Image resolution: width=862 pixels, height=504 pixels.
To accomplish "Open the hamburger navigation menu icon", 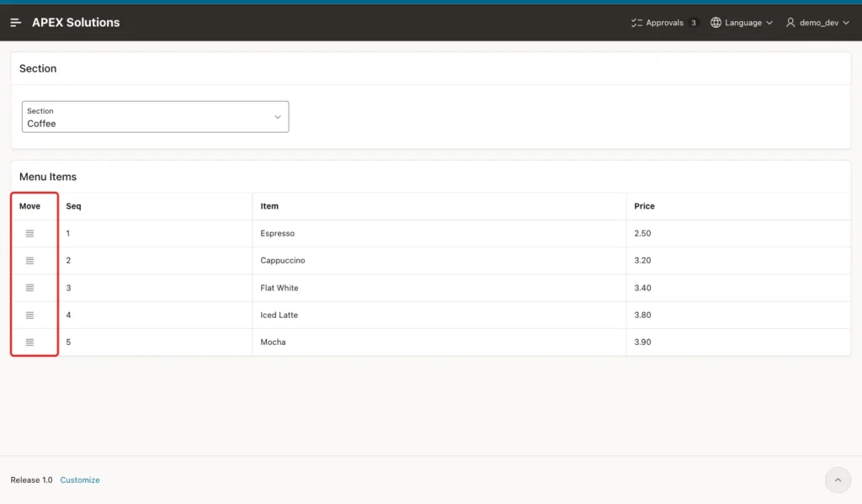I will tap(15, 23).
